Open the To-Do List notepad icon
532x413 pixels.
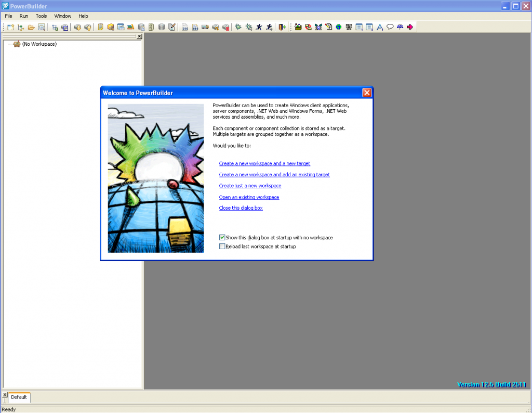(x=100, y=27)
